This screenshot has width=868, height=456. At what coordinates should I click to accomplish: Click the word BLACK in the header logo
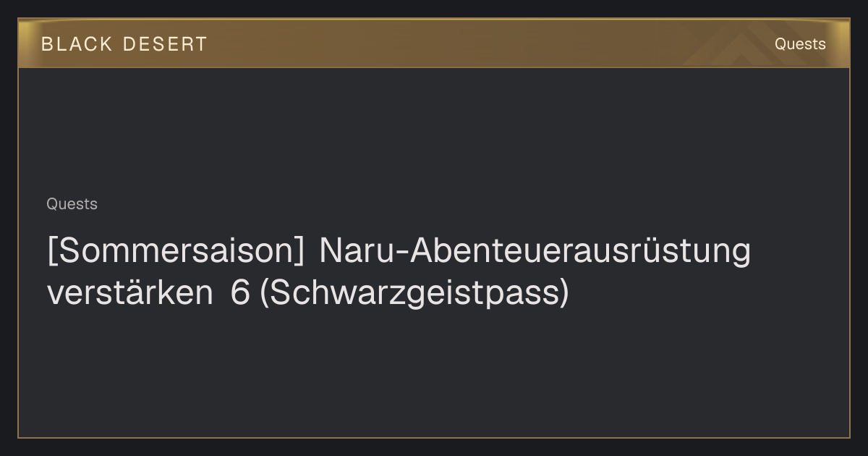[x=77, y=44]
